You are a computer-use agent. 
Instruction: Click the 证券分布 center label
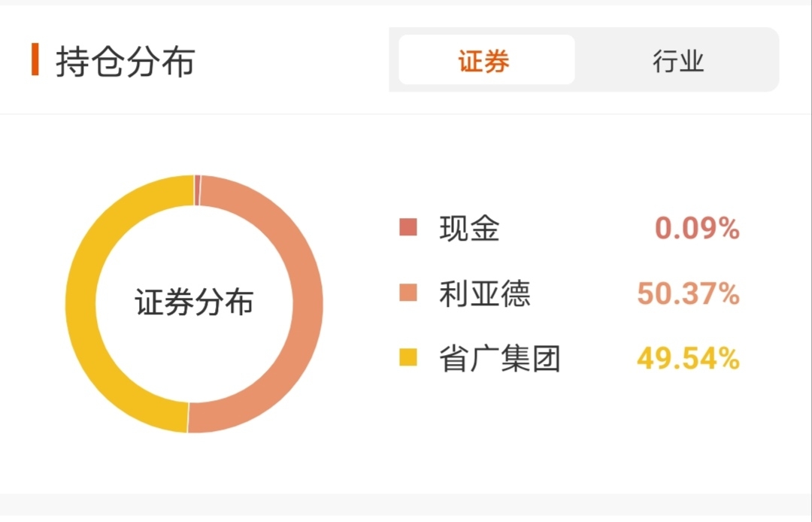[194, 302]
